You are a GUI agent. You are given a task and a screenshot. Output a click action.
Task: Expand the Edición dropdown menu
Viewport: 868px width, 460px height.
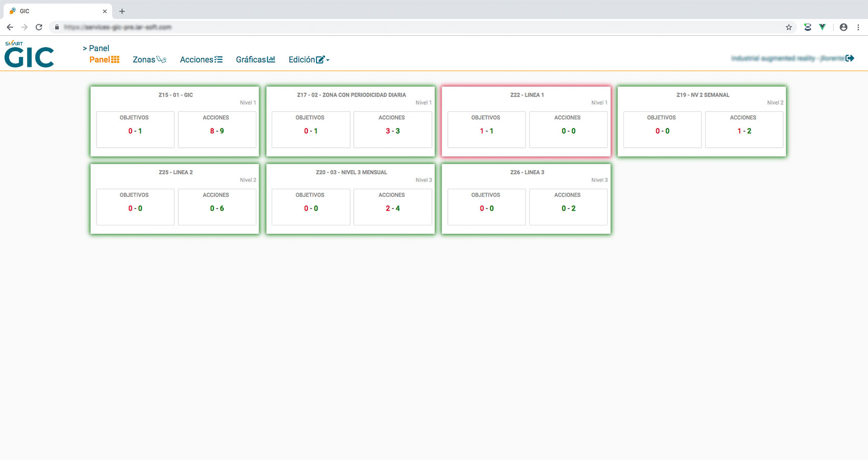pyautogui.click(x=308, y=60)
